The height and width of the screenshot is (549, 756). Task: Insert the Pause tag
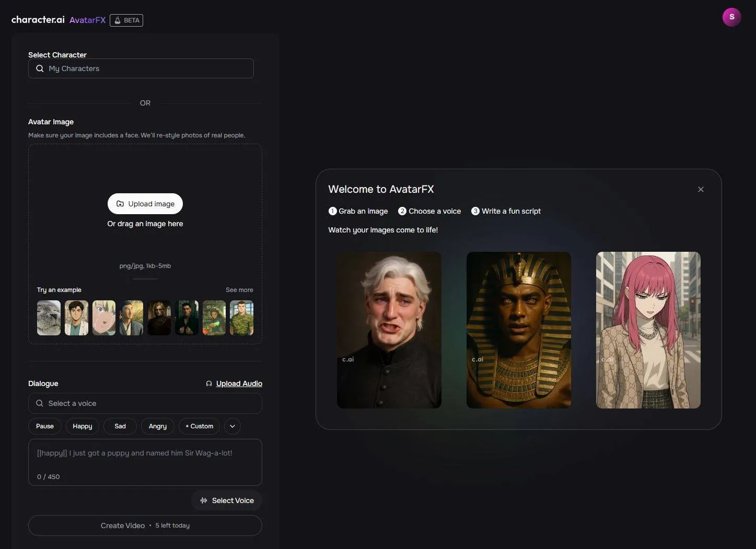point(45,426)
